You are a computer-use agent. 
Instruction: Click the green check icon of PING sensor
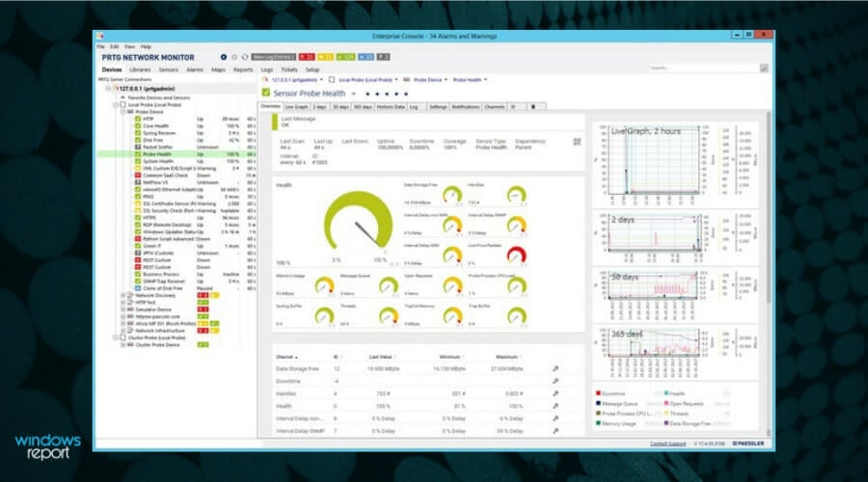click(x=138, y=197)
